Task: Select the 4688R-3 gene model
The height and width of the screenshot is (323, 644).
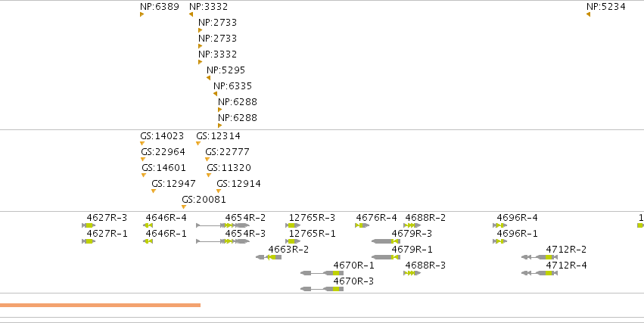Action: [x=412, y=273]
